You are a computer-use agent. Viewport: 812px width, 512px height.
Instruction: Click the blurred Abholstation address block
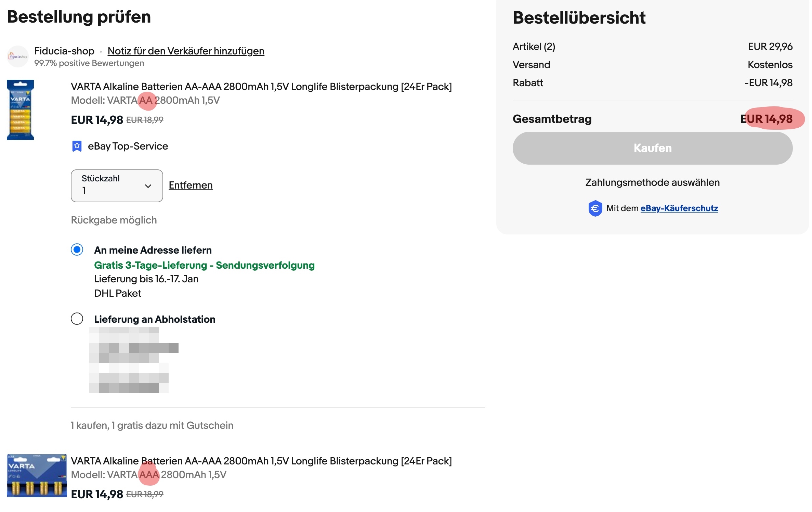tap(133, 360)
